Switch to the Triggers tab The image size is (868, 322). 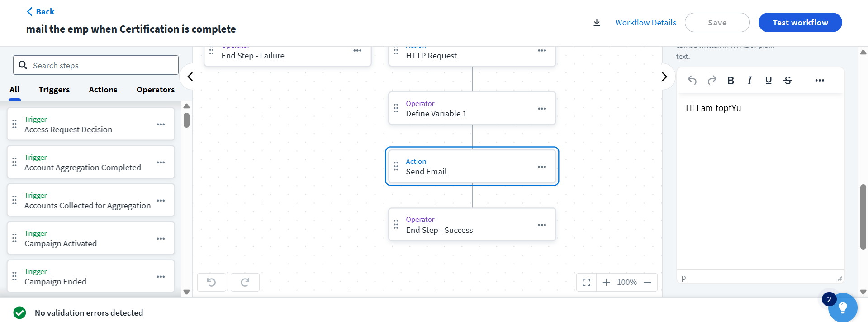click(54, 90)
